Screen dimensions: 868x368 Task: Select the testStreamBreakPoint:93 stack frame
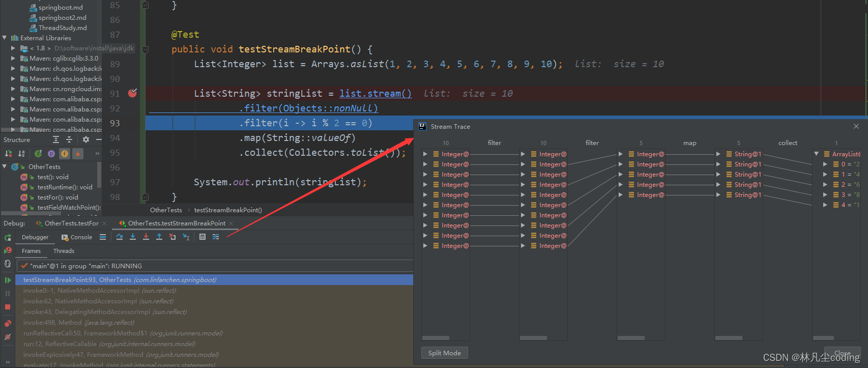pos(214,279)
